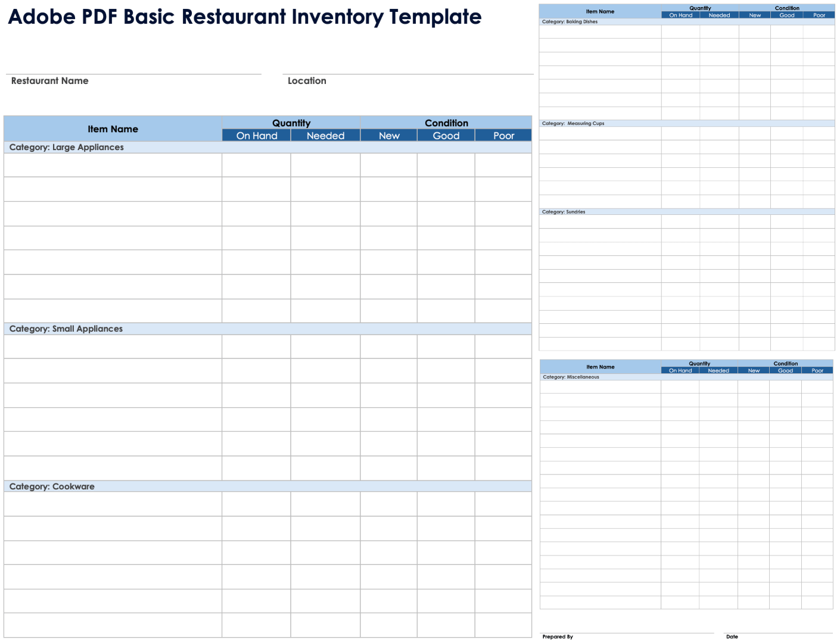Click the large left table's On Hand header
The width and height of the screenshot is (840, 643).
[x=257, y=136]
